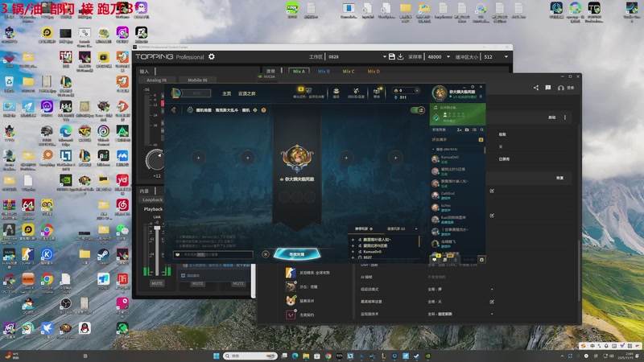Click the League lobby chat input field

coord(213,254)
